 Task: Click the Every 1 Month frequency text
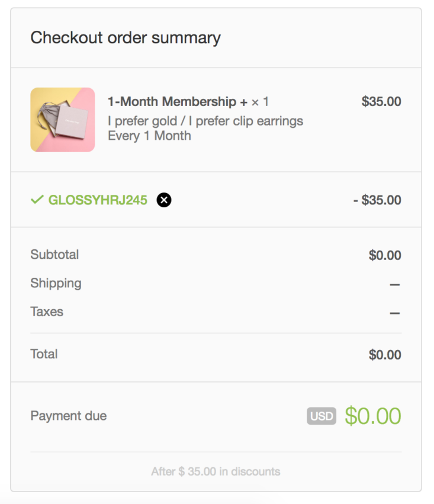(x=149, y=136)
